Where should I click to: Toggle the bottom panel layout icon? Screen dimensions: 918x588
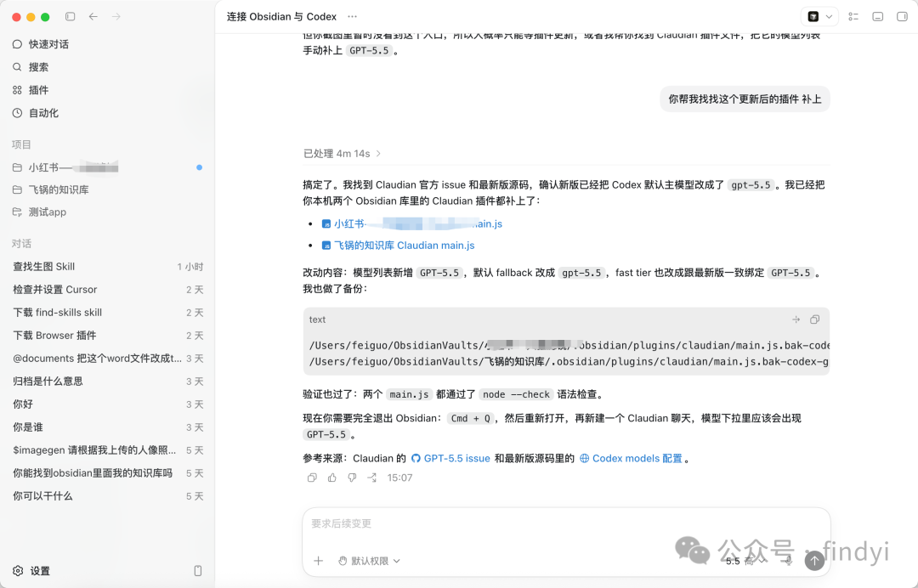[877, 17]
